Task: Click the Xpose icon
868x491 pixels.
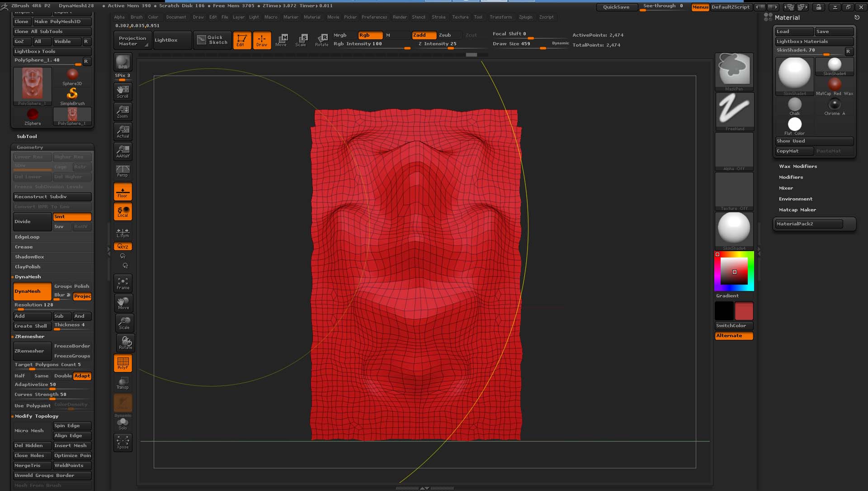Action: 123,442
